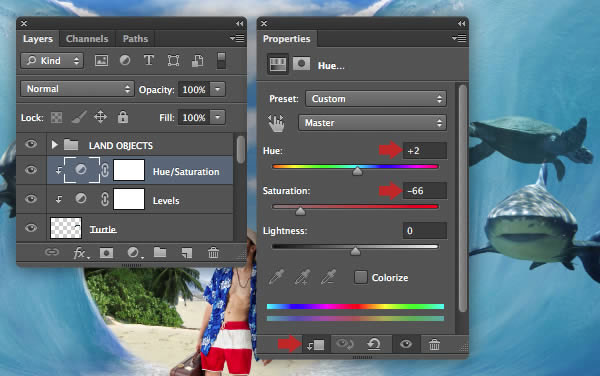Switch to the Paths tab
The image size is (600, 376).
(x=135, y=39)
